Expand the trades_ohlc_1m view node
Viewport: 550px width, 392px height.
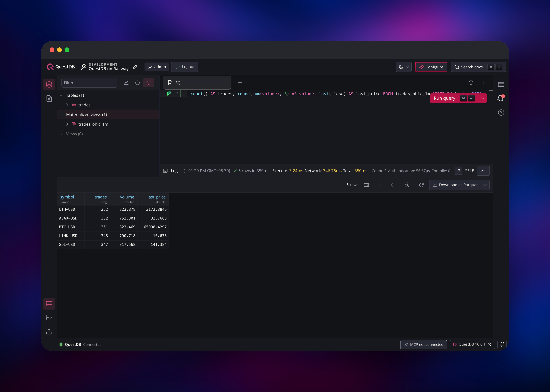click(x=67, y=124)
